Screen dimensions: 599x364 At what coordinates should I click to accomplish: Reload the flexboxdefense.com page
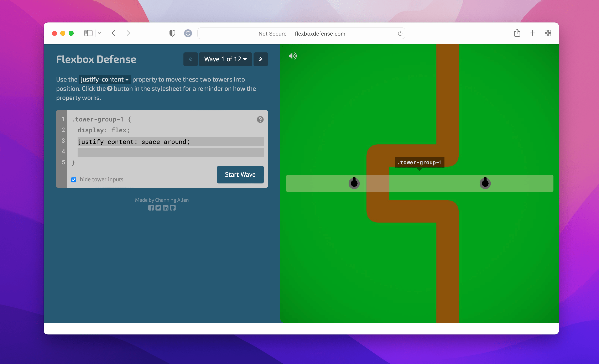point(400,33)
